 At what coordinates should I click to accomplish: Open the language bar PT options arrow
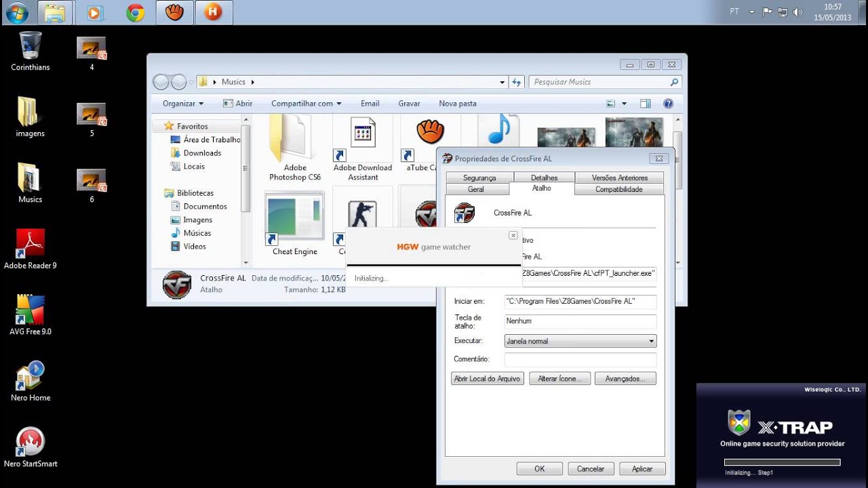(x=751, y=12)
